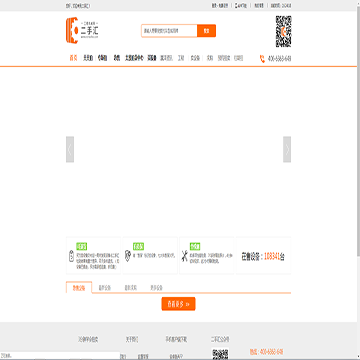
Task: Click the orange footer hotline 400-6363-648
Action: point(266,352)
